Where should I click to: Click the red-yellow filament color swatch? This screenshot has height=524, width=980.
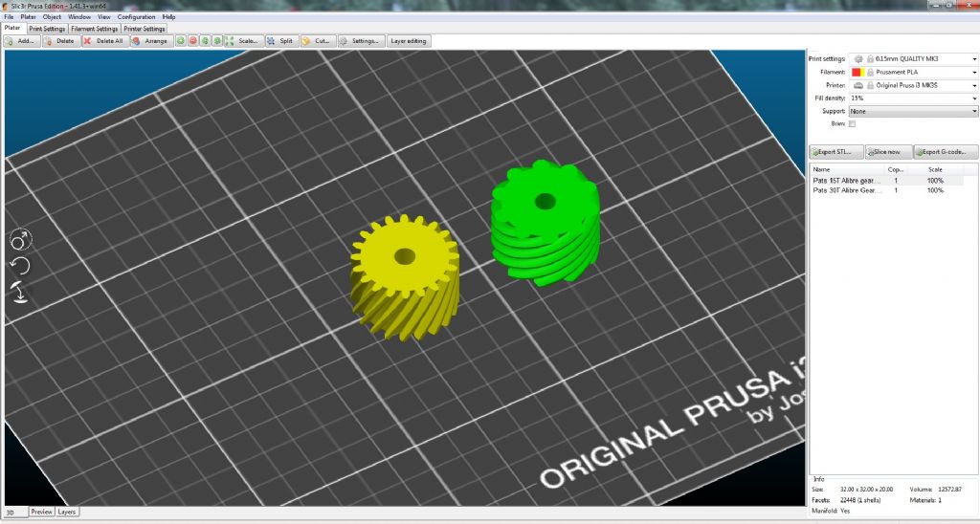(x=858, y=73)
